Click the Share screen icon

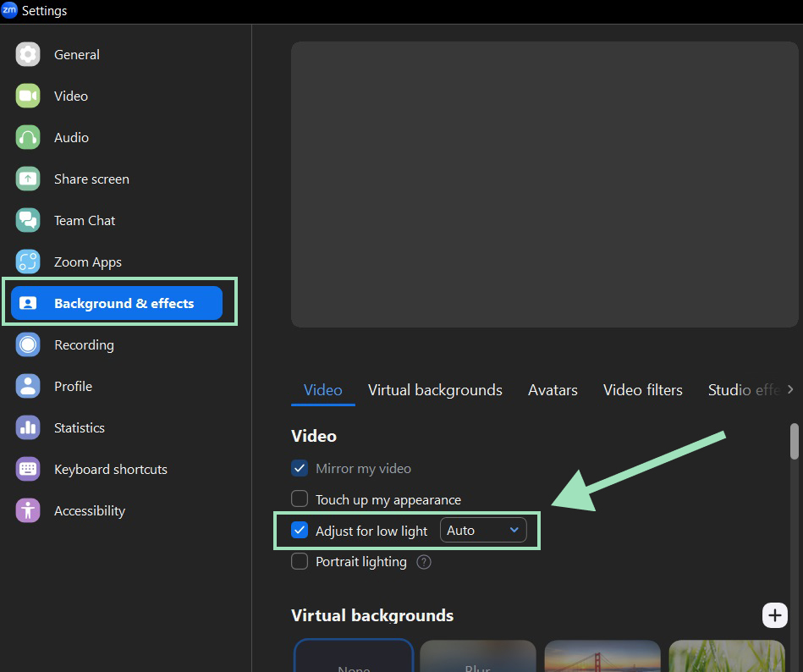point(28,179)
